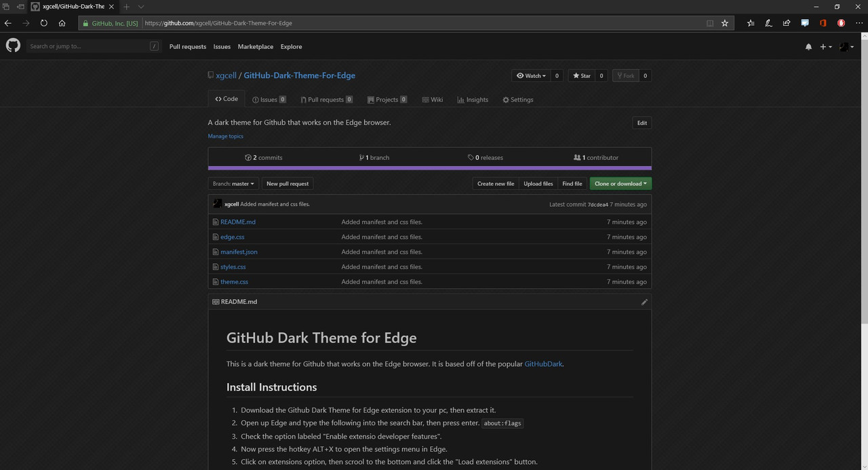Image resolution: width=868 pixels, height=470 pixels.
Task: Switch to the Insights tab
Action: [473, 100]
